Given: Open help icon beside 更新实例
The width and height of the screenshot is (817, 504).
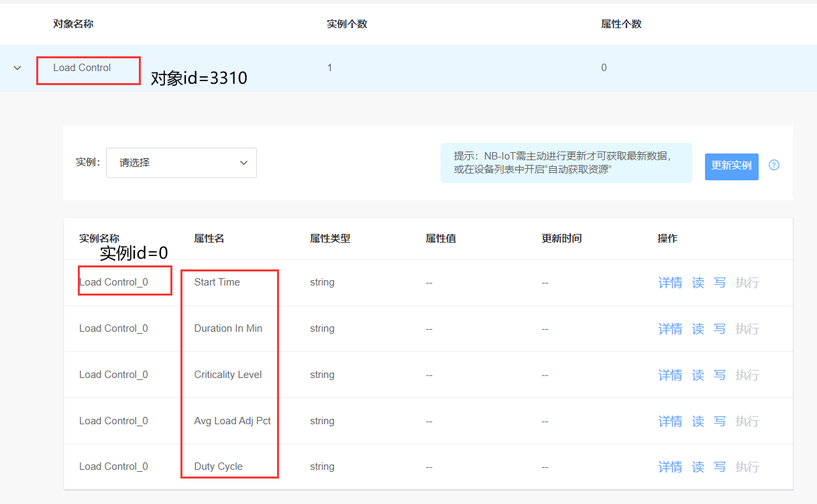Looking at the screenshot, I should coord(774,165).
